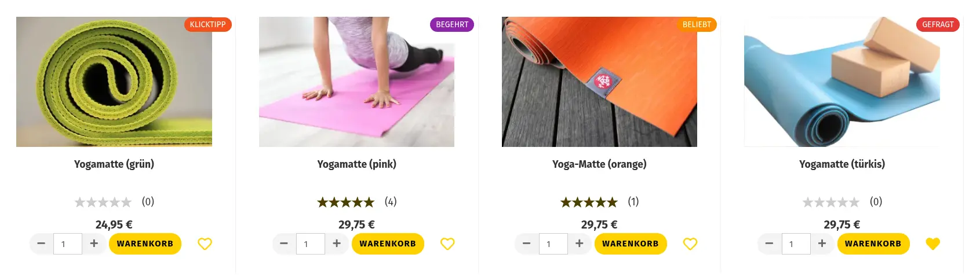Reduce türkis Yogamatte quantity with minus

click(x=769, y=244)
